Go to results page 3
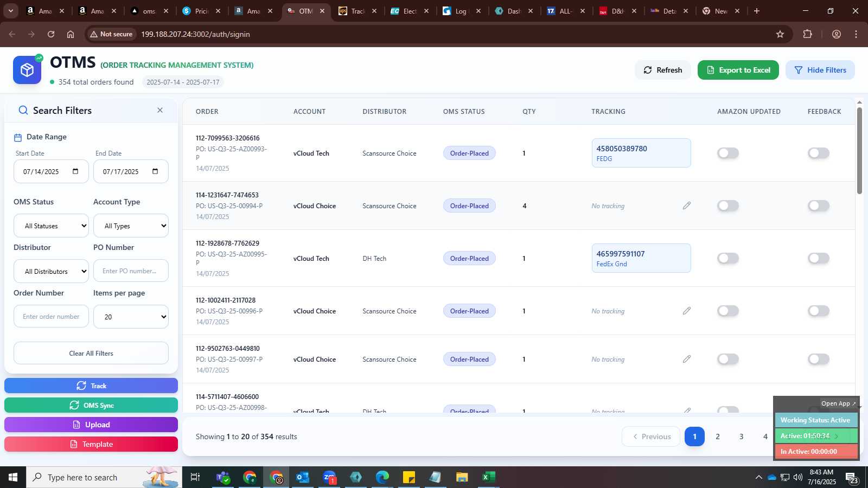This screenshot has height=488, width=868. (742, 436)
